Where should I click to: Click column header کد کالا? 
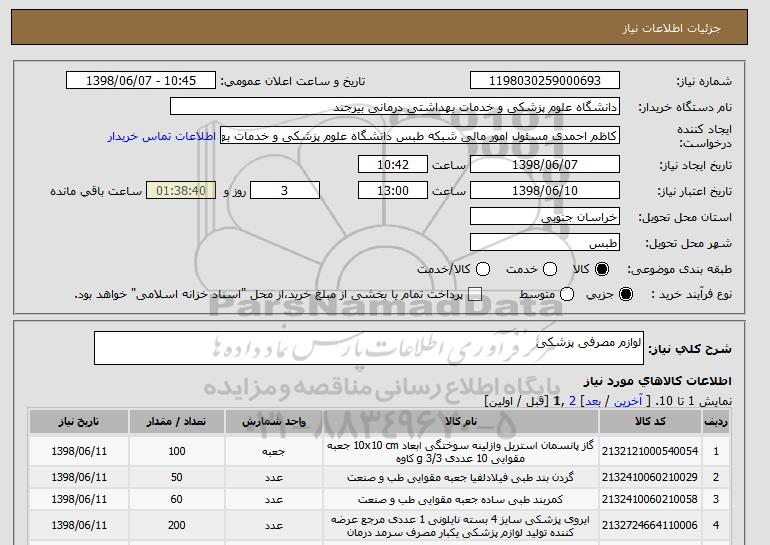point(650,422)
